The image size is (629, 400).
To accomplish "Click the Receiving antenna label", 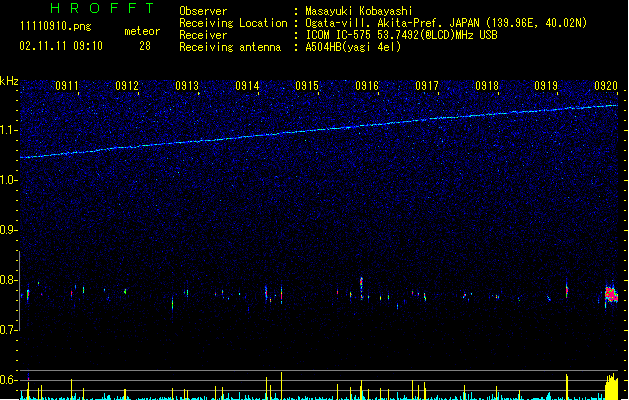I will coord(230,47).
